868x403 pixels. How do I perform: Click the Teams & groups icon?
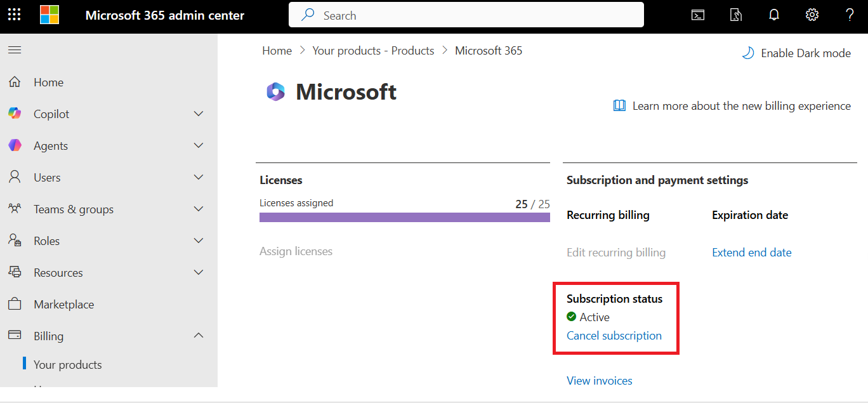click(15, 209)
